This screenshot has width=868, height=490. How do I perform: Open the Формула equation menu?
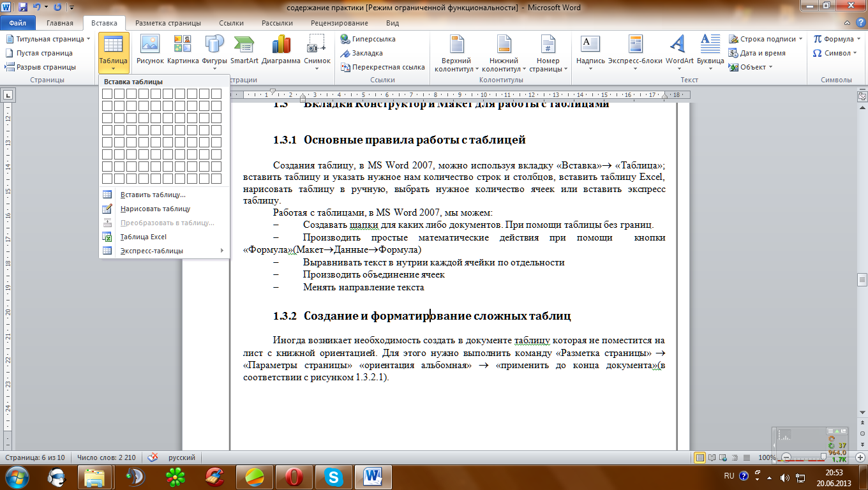click(x=836, y=39)
